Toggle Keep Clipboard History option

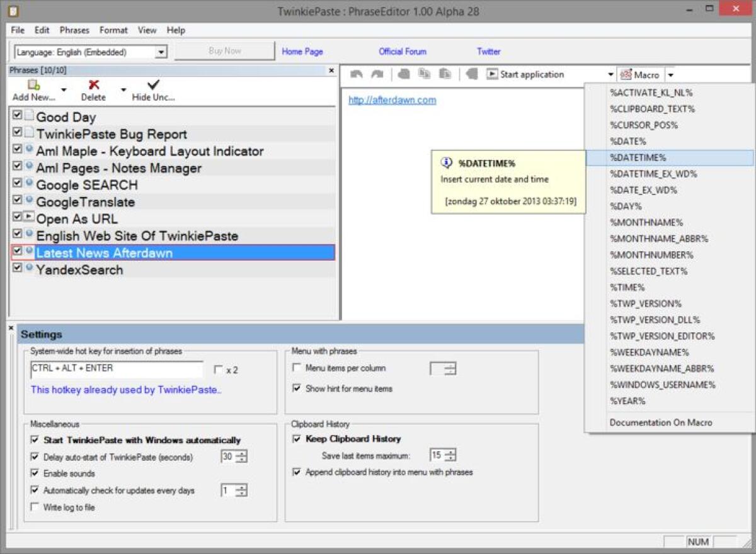296,439
